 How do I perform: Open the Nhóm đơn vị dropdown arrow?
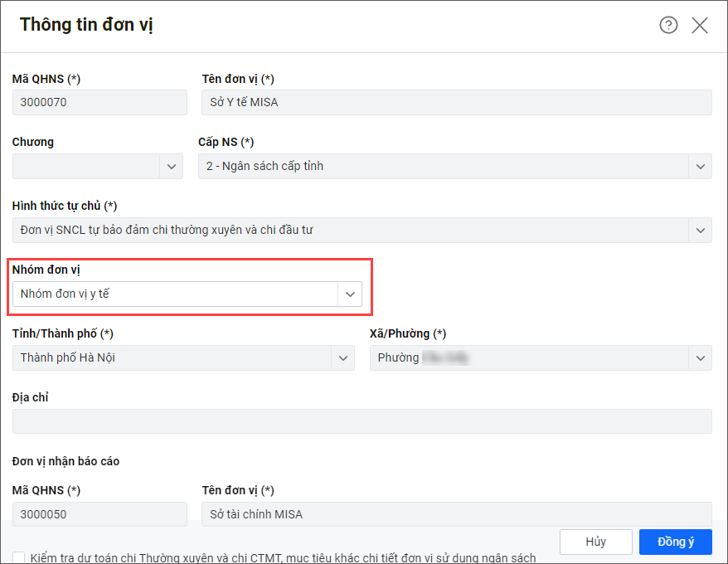pyautogui.click(x=350, y=294)
